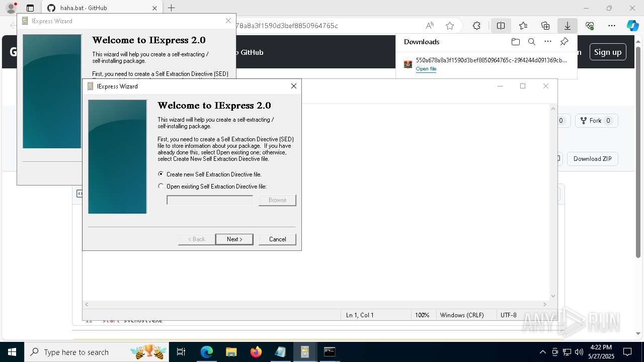Open Copilot icon in Edge
This screenshot has width=644, height=362.
pos(632,26)
